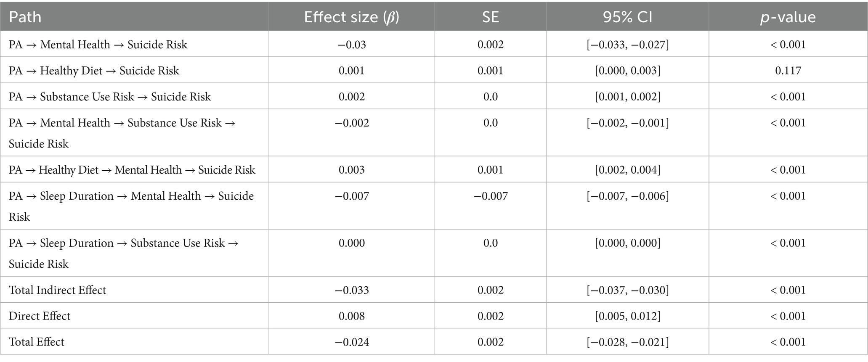Image resolution: width=868 pixels, height=362 pixels.
Task: Click the effect size cell showing −0.033
Action: pyautogui.click(x=351, y=290)
